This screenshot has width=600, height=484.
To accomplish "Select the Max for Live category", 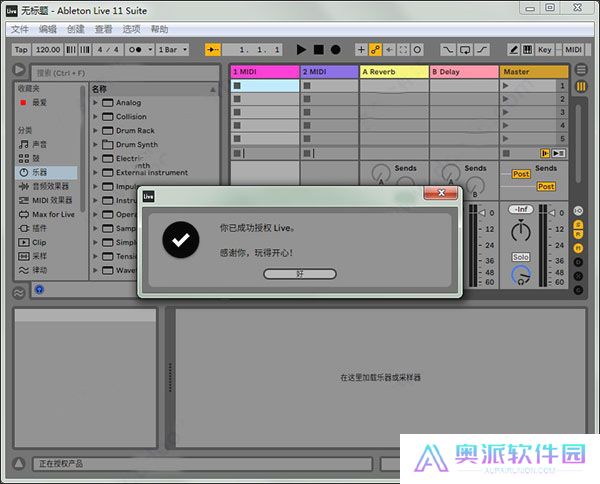I will [x=46, y=214].
